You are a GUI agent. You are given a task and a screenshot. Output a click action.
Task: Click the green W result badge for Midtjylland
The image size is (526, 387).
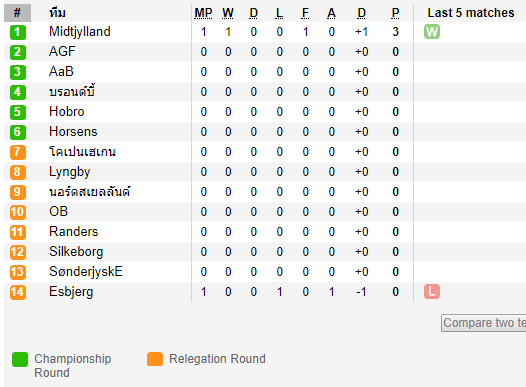[432, 32]
